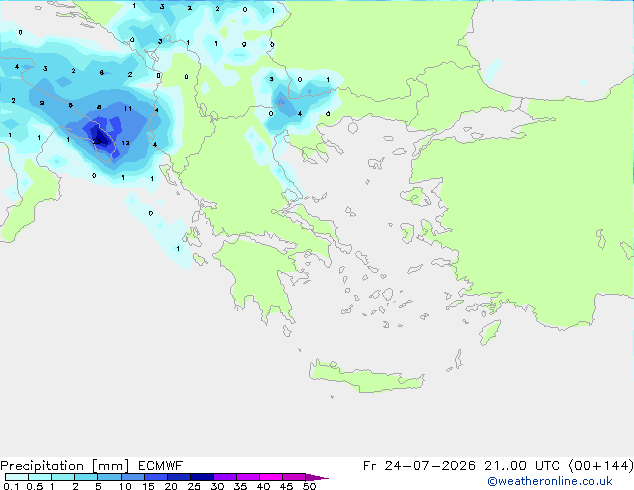Viewport: 634px width, 490px height.
Task: Click the legend scale label '0.1'
Action: tap(11, 486)
